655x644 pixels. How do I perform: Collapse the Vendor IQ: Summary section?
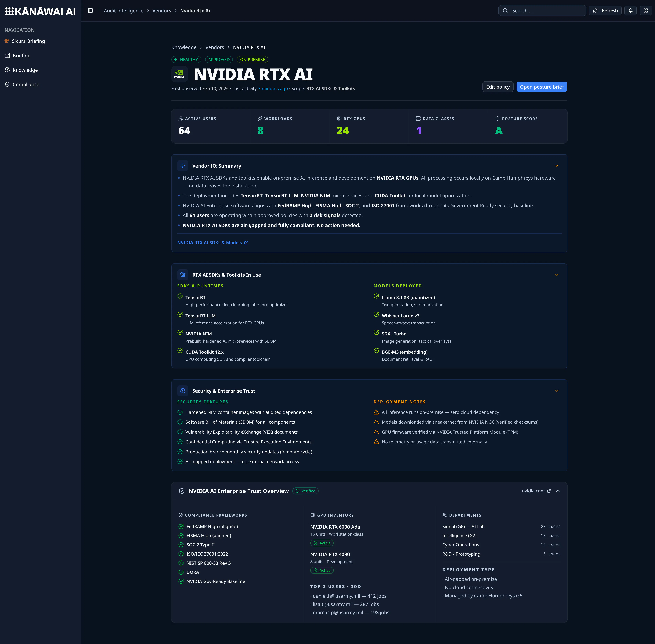(557, 166)
